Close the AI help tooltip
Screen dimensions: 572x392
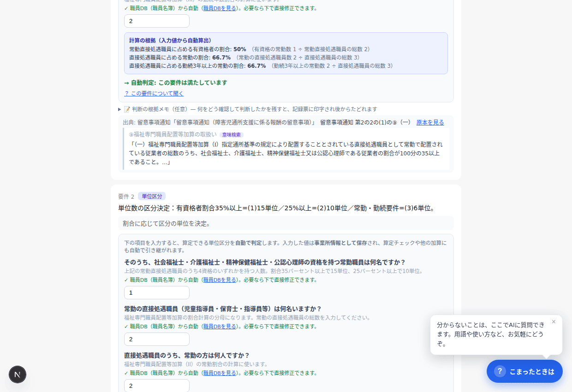coord(554,322)
